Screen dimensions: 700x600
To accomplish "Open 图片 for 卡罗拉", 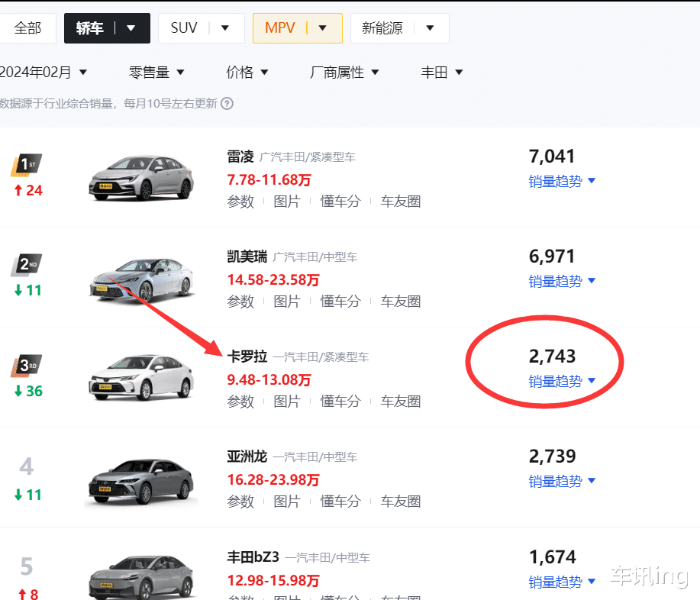I will [x=286, y=402].
